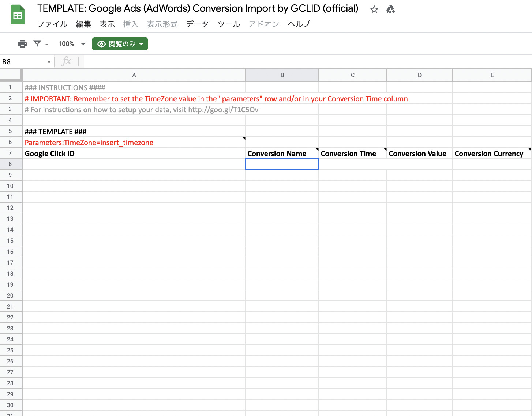Open the 閲覧のみ view-only button
The image size is (532, 416).
tap(120, 44)
